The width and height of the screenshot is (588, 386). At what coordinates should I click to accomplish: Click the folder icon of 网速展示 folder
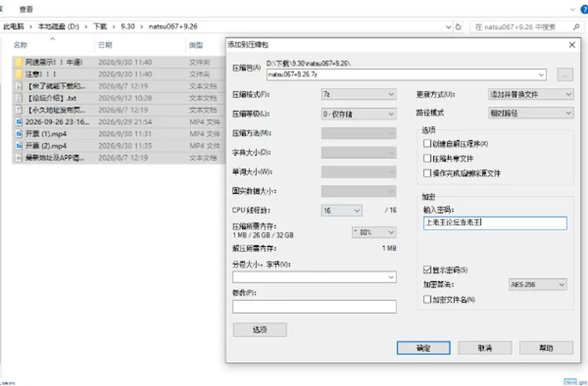19,62
